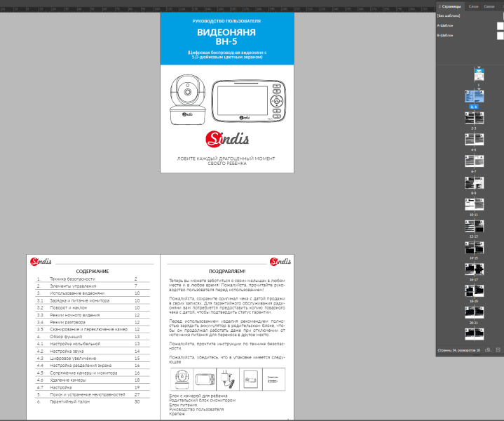This screenshot has height=421, width=504.
Task: Click the ЛОВИТЕ КАЖДЫЙ ДРАГОЦЕННЫЙ МОМЕНТ slogan
Action: coord(226,161)
